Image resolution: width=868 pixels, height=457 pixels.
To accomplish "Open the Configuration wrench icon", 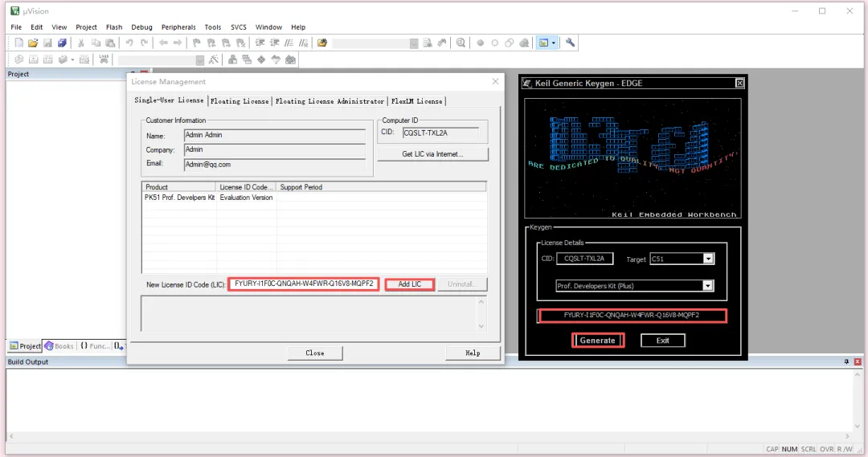I will click(x=570, y=43).
